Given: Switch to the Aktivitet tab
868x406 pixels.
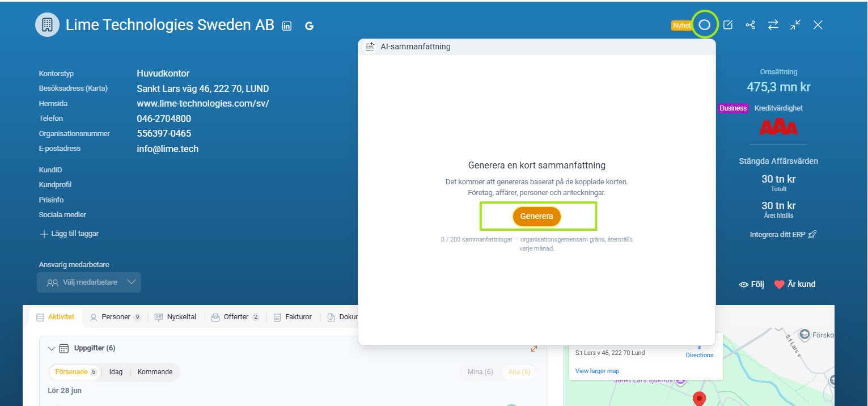Looking at the screenshot, I should coord(56,318).
